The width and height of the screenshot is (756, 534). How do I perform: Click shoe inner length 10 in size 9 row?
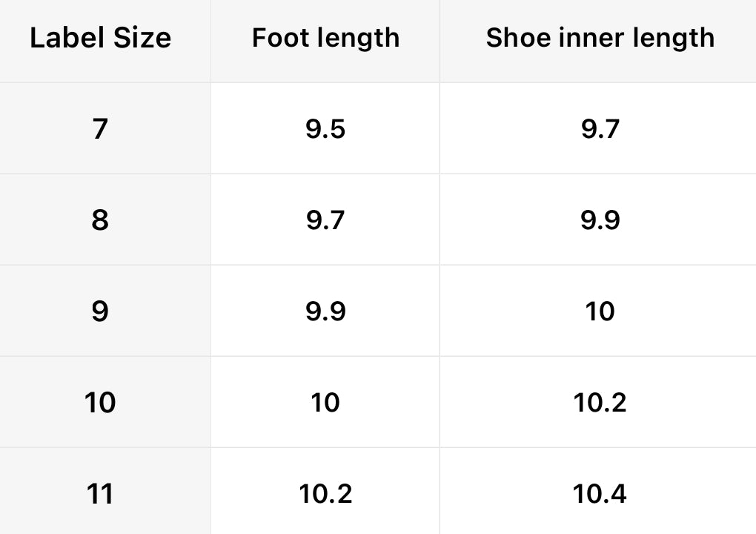point(600,311)
